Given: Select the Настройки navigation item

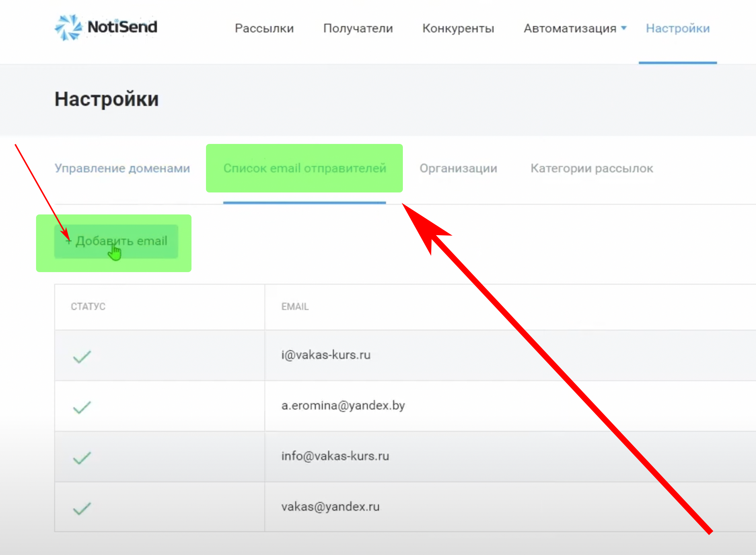Looking at the screenshot, I should click(x=678, y=28).
